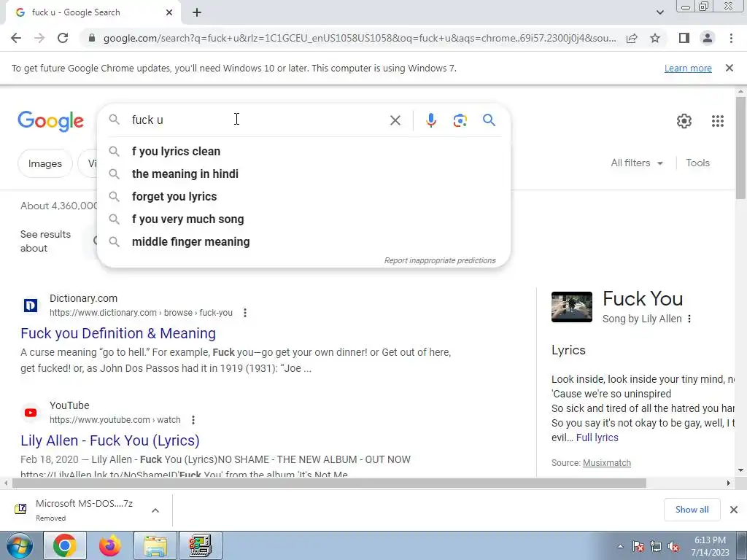The height and width of the screenshot is (560, 747).
Task: Click YouTube favicon icon
Action: point(31,413)
